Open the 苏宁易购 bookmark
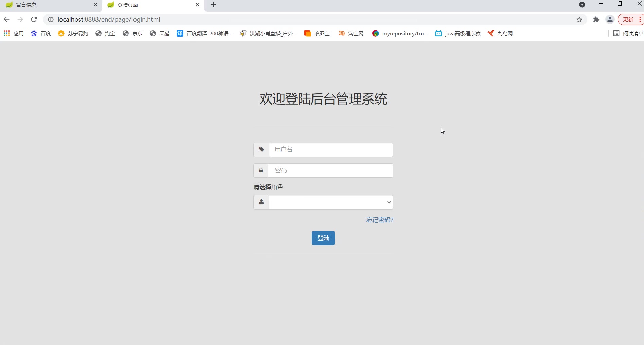644x345 pixels. pyautogui.click(x=73, y=33)
